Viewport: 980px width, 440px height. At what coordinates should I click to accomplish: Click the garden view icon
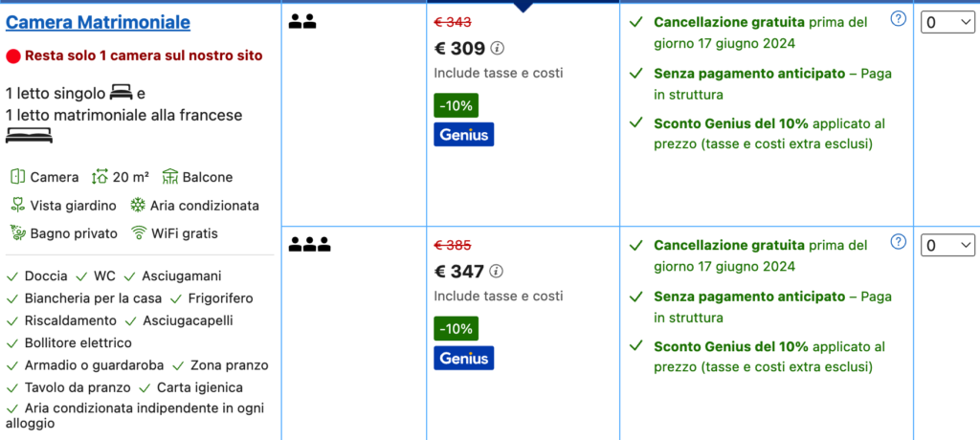(17, 205)
